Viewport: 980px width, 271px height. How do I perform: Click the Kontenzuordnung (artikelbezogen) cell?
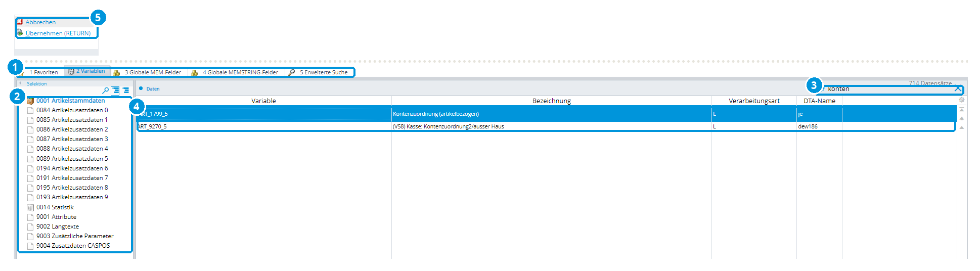coord(551,114)
